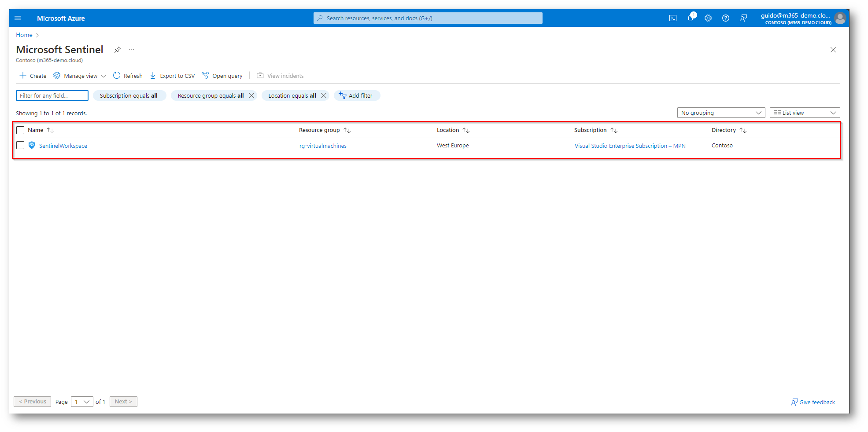Image resolution: width=868 pixels, height=432 pixels.
Task: Remove the Resource group filter pill
Action: click(x=251, y=95)
